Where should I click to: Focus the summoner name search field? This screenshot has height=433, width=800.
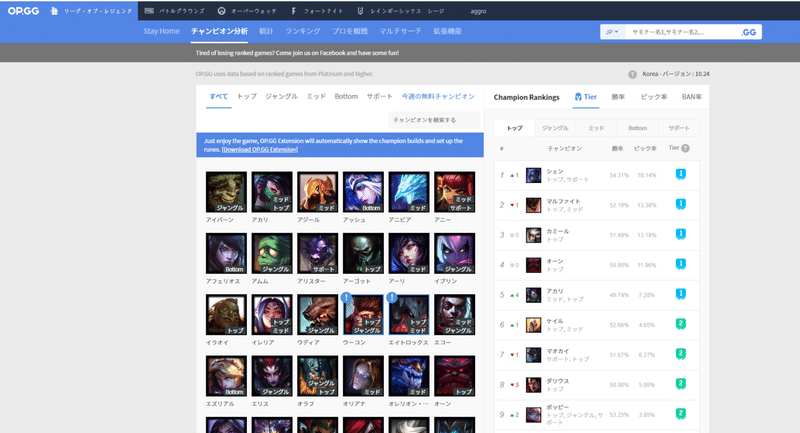(x=682, y=32)
